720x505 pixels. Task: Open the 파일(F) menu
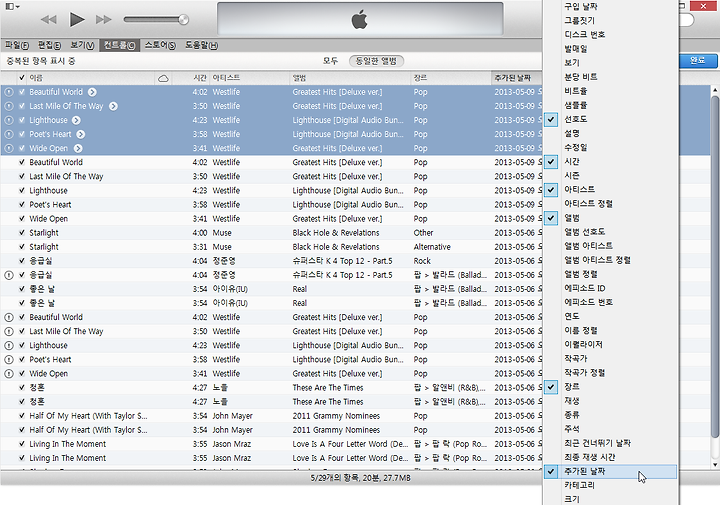coord(17,45)
